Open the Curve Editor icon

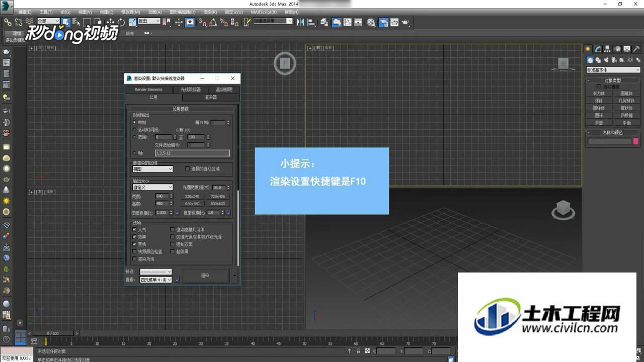[x=347, y=22]
